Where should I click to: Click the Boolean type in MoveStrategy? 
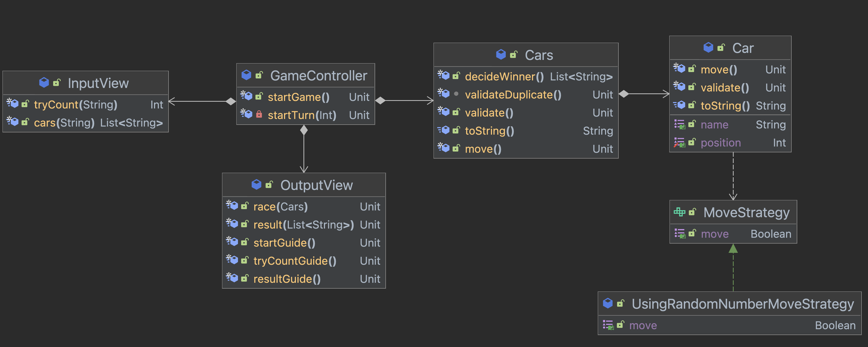coord(771,234)
